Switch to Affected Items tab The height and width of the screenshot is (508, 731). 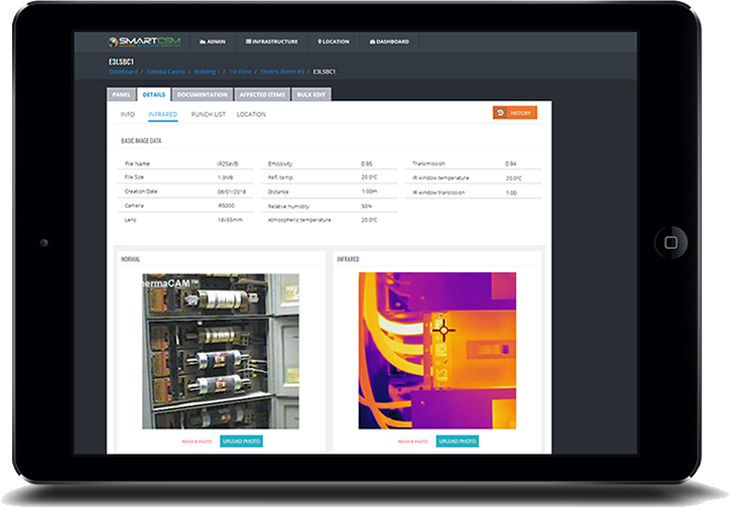pos(262,95)
